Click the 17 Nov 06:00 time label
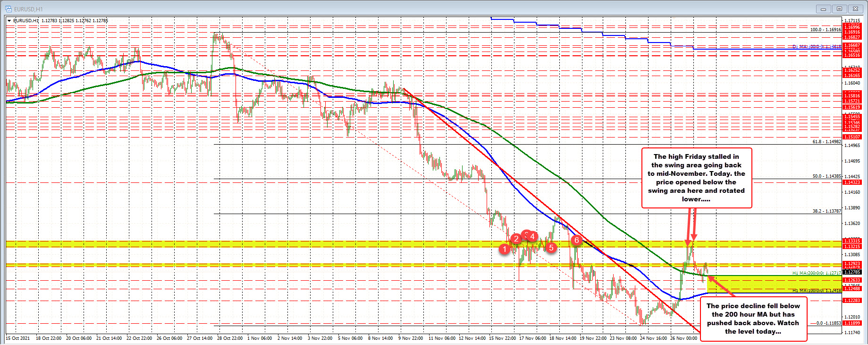This screenshot has width=868, height=345. tap(532, 338)
